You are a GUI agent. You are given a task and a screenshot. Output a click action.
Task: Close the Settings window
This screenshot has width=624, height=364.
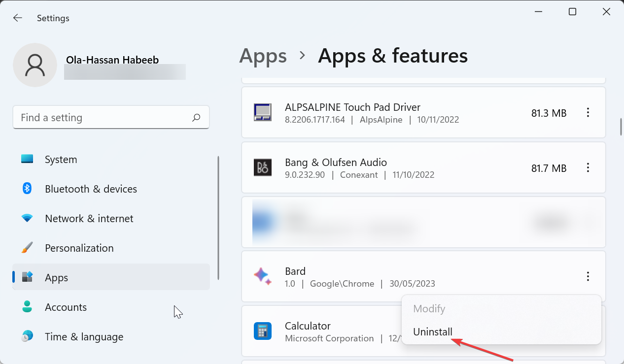pyautogui.click(x=607, y=12)
